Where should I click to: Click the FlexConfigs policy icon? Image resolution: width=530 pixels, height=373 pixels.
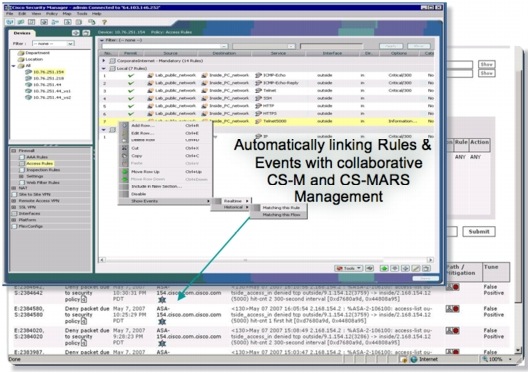(14, 227)
